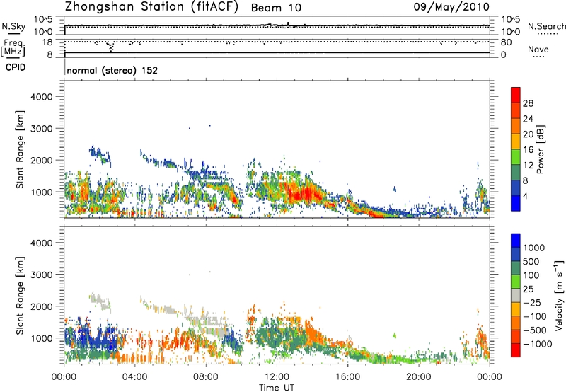Click the 12 label on Power color bar
566x392 pixels.
528,166
